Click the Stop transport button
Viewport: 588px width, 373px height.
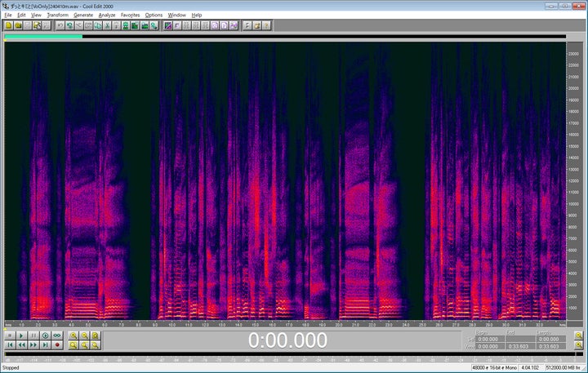point(10,335)
